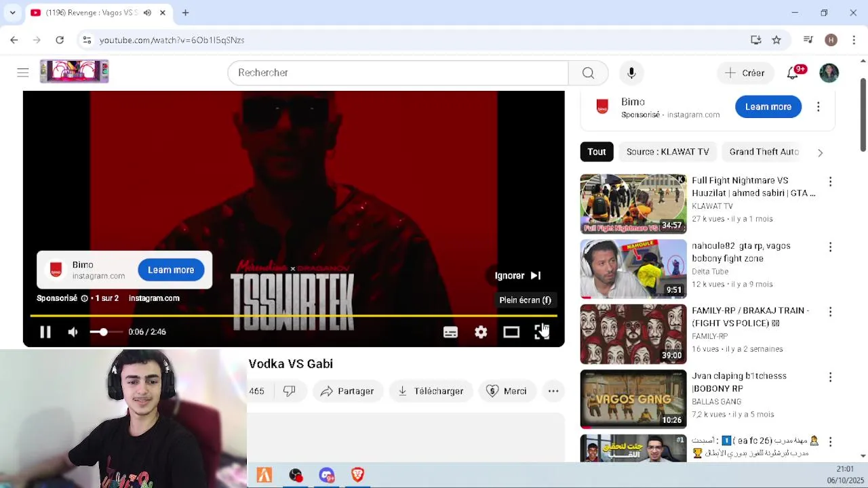Open tab search dropdown arrow
The width and height of the screenshot is (868, 488).
point(12,13)
